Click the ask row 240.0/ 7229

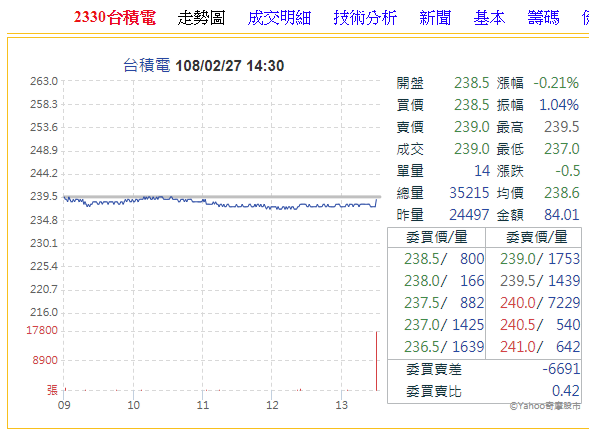[540, 303]
